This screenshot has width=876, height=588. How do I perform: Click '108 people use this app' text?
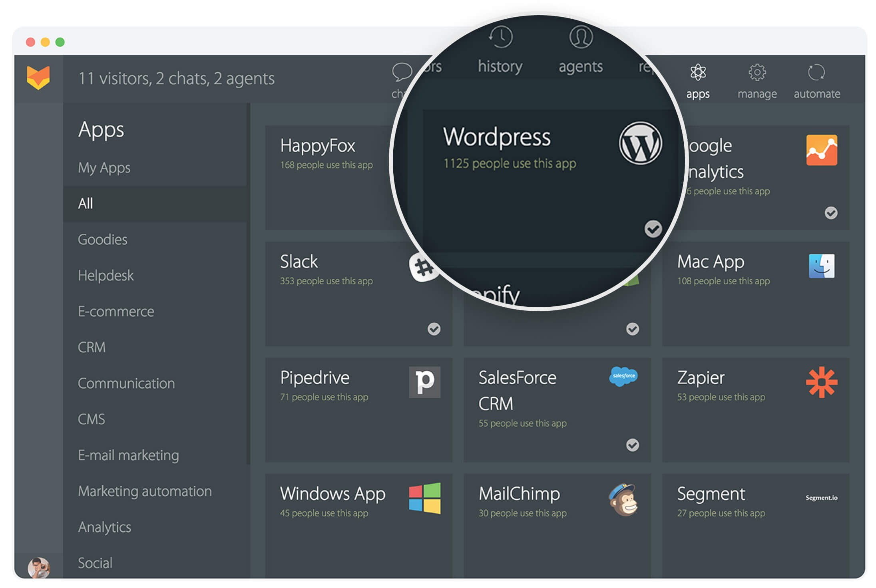(723, 281)
